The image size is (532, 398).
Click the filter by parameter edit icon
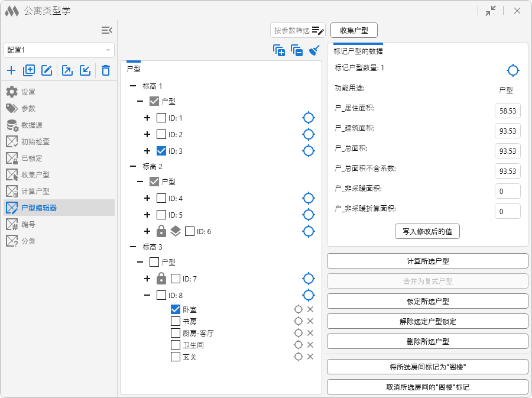(x=318, y=31)
